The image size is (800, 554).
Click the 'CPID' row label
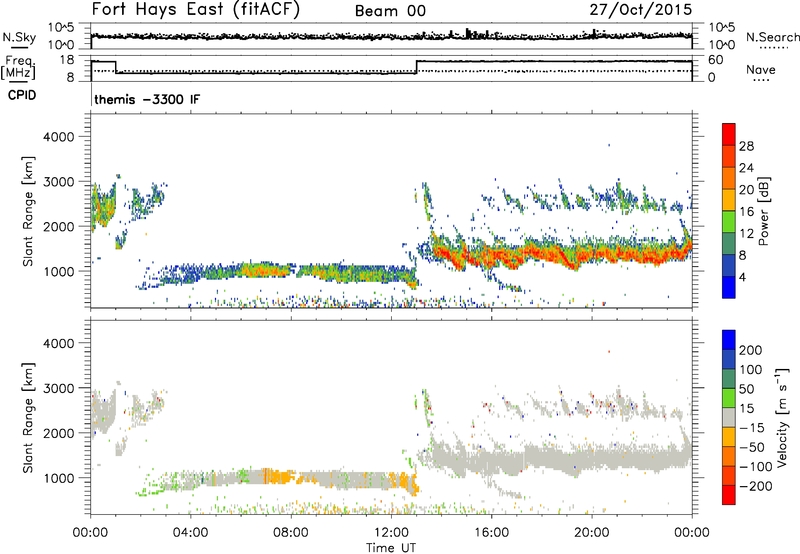point(22,95)
